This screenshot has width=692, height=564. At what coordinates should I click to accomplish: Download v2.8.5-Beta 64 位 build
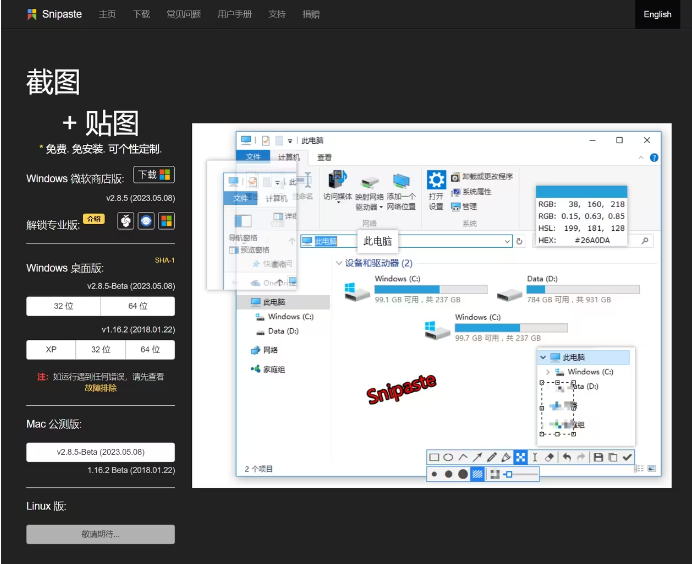pos(138,306)
